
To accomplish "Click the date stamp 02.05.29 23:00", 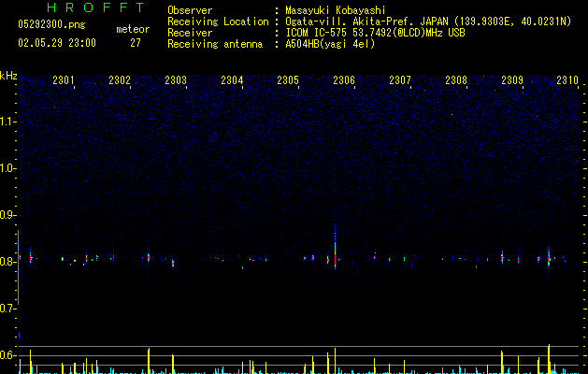I will click(57, 43).
